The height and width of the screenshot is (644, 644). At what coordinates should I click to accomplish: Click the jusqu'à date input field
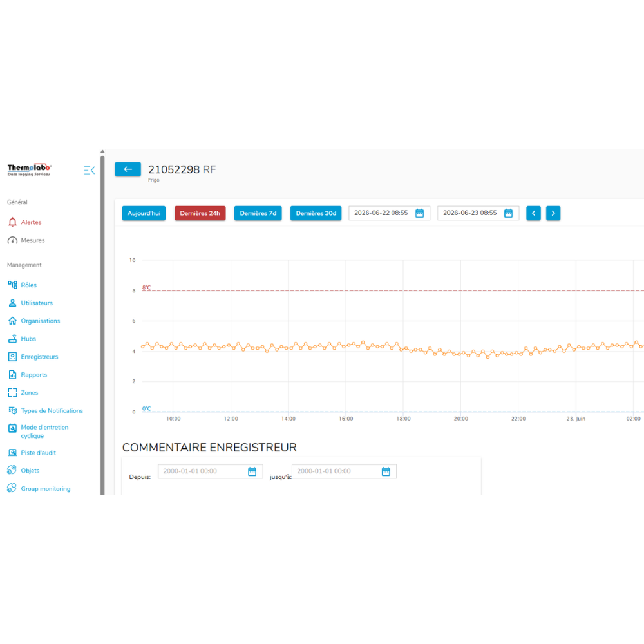(344, 471)
